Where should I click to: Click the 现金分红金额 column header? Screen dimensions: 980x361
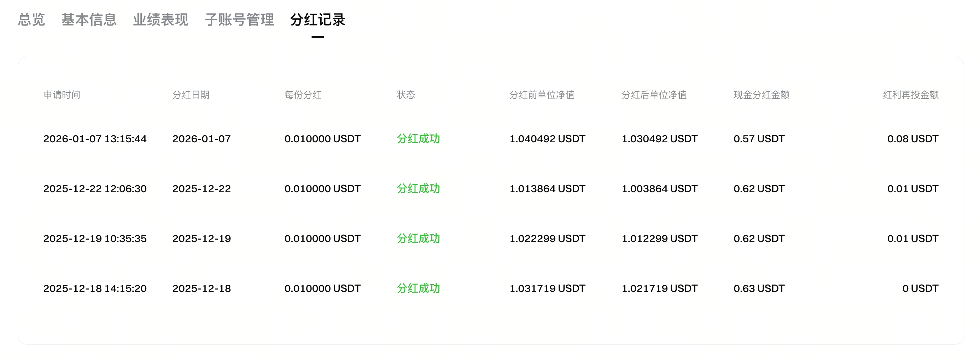pyautogui.click(x=761, y=96)
